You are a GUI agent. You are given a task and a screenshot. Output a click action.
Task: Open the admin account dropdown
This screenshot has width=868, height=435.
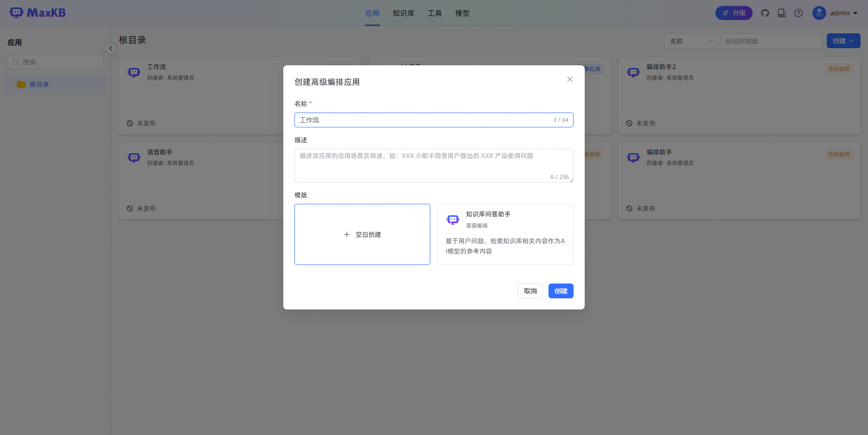coord(844,13)
